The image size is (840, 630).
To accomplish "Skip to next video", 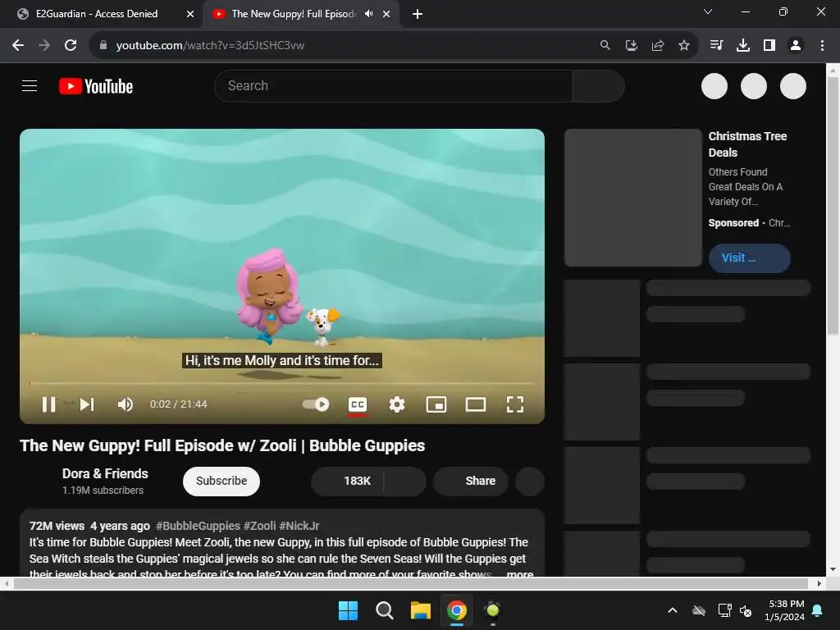I will (87, 404).
